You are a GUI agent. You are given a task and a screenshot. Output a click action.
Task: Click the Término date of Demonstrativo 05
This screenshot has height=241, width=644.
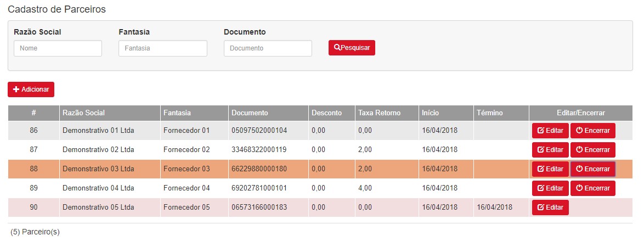click(494, 208)
